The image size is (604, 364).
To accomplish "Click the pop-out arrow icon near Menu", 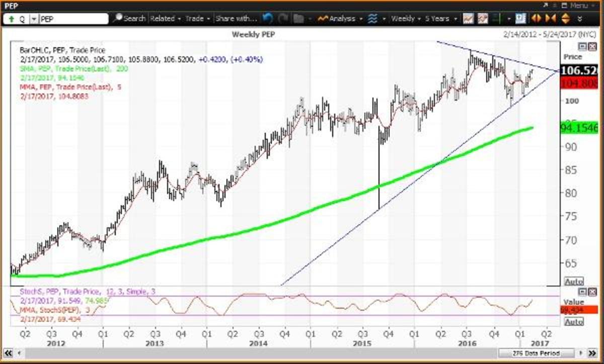I will tap(546, 5).
